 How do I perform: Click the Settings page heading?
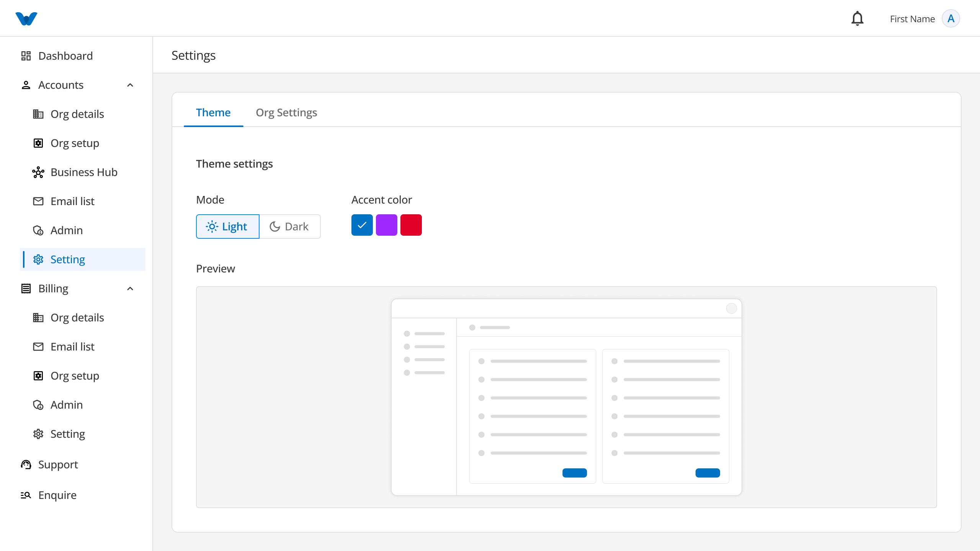coord(194,55)
